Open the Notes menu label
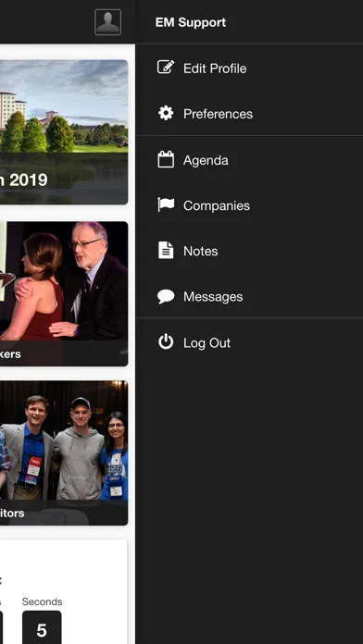The width and height of the screenshot is (363, 644). [x=201, y=251]
